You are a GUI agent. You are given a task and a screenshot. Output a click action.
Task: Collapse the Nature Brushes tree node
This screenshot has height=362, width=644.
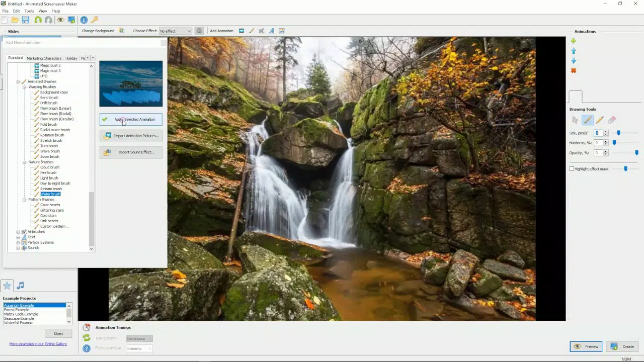point(24,162)
